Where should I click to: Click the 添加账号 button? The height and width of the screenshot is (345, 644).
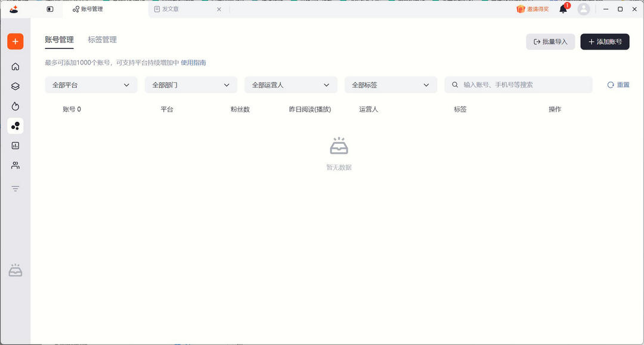[605, 41]
